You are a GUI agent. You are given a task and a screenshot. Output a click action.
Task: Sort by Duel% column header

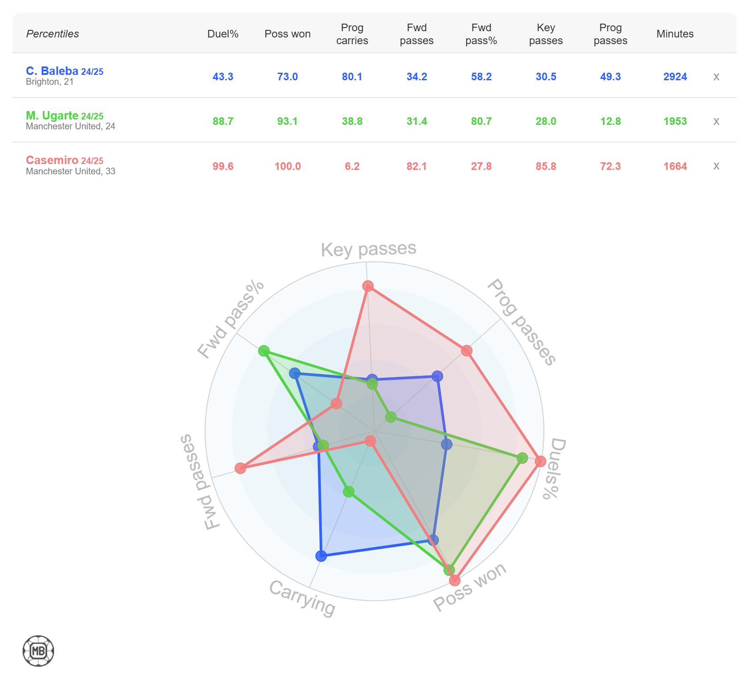[223, 34]
